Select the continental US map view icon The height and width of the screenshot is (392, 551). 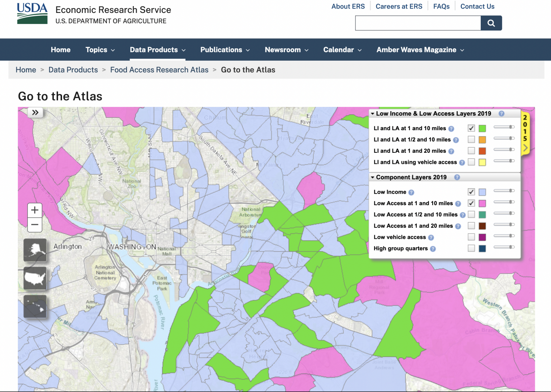click(x=35, y=278)
